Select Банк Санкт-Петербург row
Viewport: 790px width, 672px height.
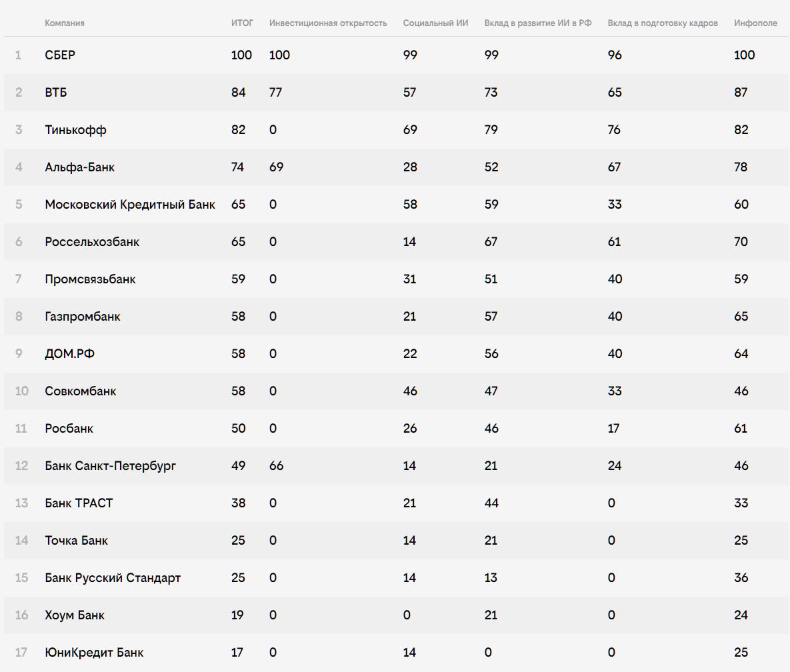(x=397, y=465)
